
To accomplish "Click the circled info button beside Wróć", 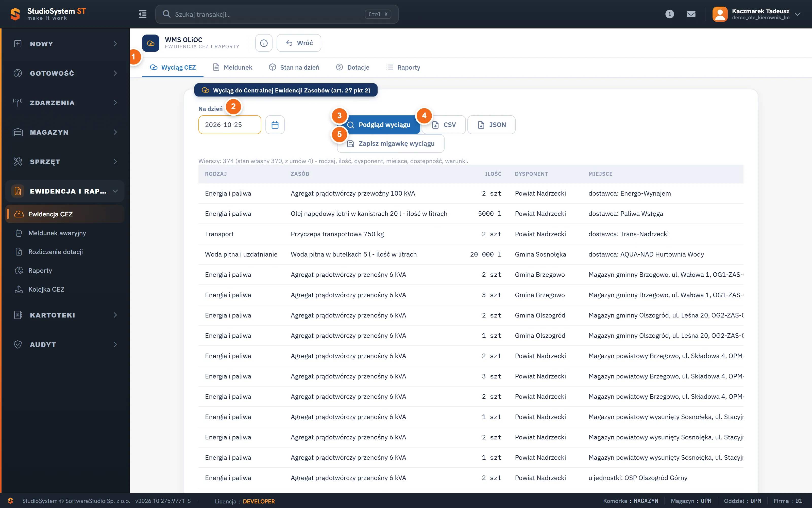I will click(x=264, y=43).
